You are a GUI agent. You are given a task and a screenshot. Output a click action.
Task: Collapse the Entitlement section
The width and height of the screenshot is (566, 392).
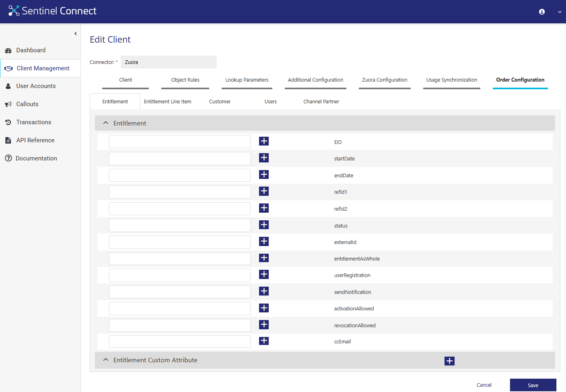point(106,123)
